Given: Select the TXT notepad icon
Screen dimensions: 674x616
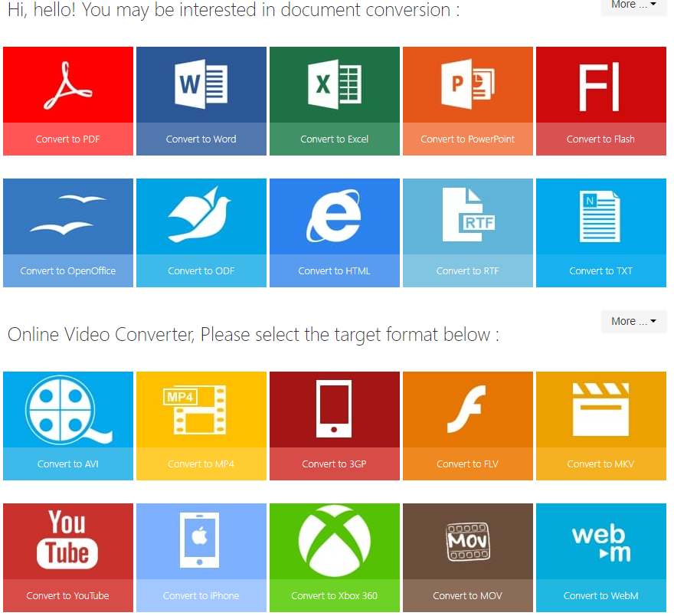Looking at the screenshot, I should point(600,217).
